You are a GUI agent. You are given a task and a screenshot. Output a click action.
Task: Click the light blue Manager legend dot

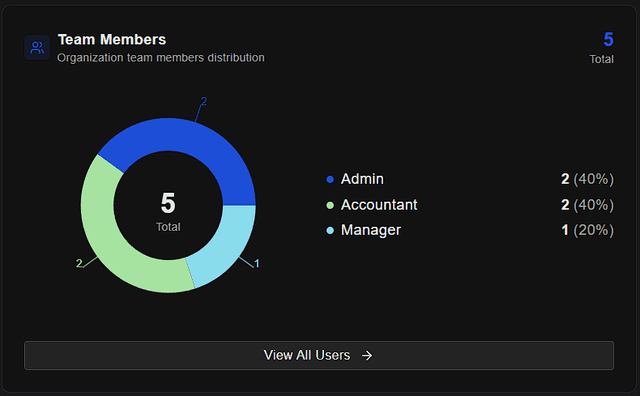330,230
